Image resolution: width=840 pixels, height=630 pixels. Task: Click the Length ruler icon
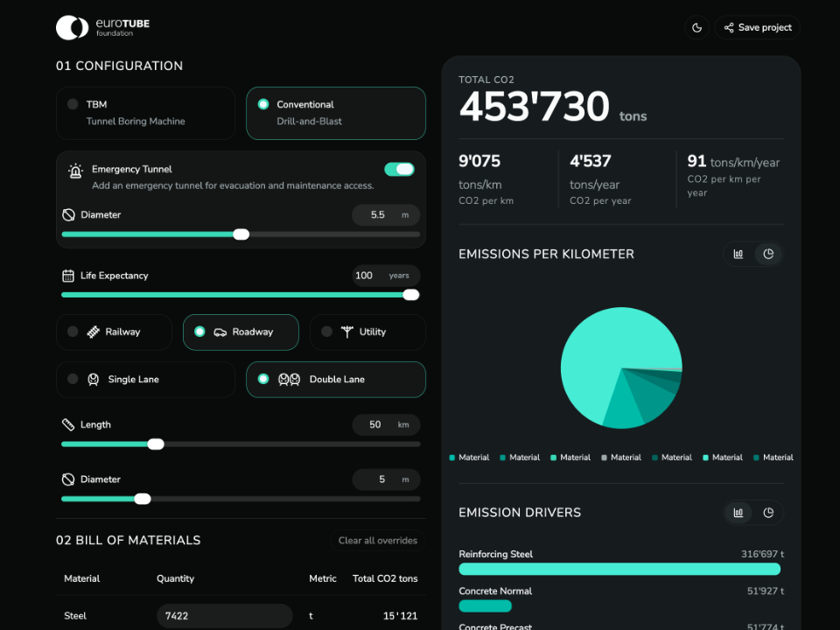coord(68,425)
